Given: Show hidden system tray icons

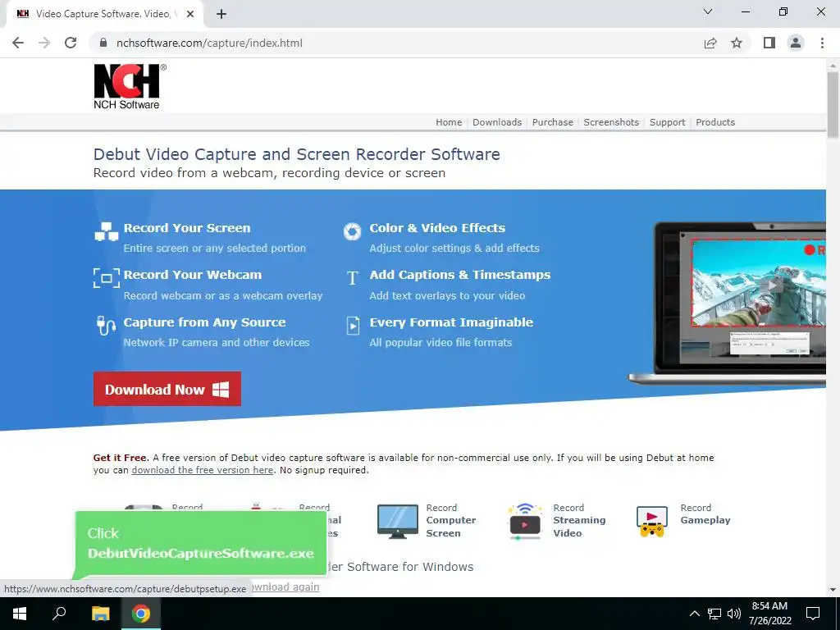Looking at the screenshot, I should (x=694, y=614).
